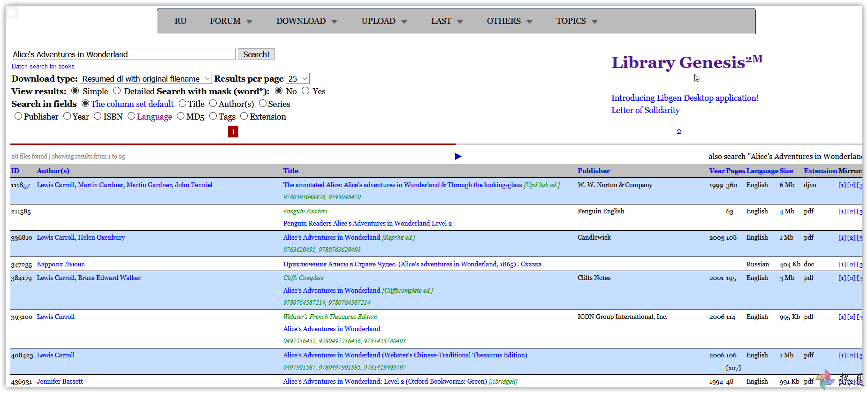Open the TOPICS menu
The height and width of the screenshot is (393, 868).
[x=577, y=21]
